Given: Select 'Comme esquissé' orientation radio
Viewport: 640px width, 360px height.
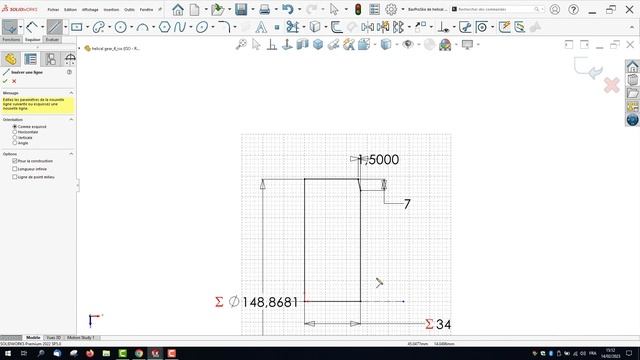Looking at the screenshot, I should tap(15, 127).
